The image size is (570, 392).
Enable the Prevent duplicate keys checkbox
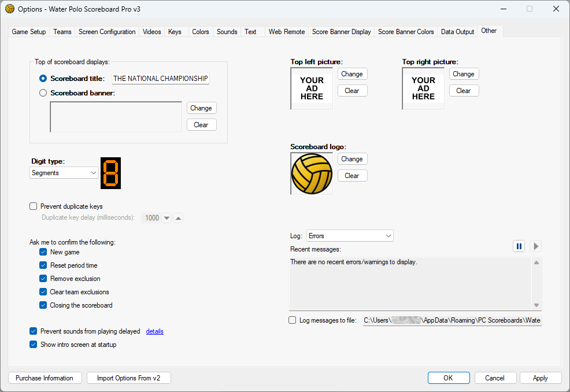point(34,206)
